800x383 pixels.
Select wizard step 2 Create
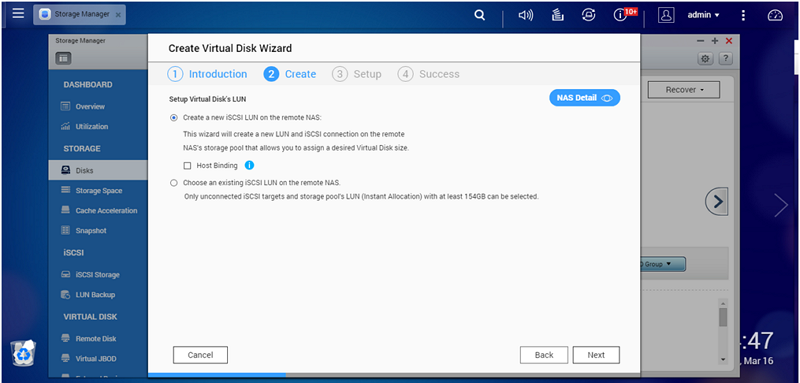pos(290,74)
